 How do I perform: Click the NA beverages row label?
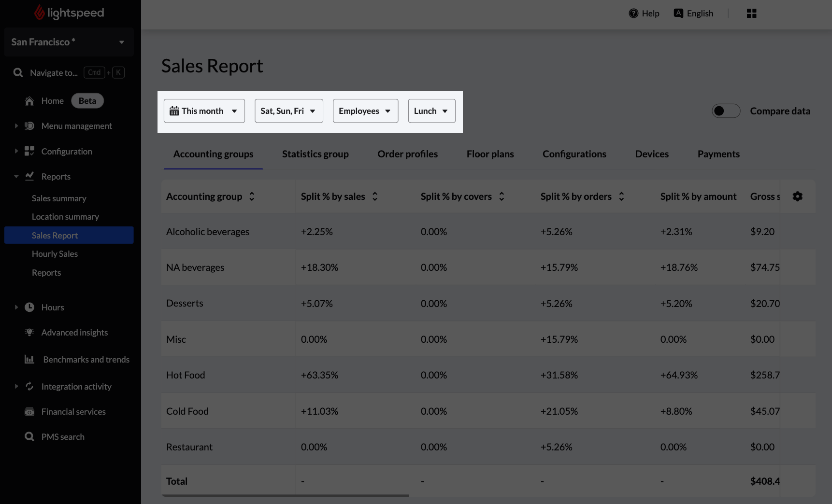click(195, 267)
